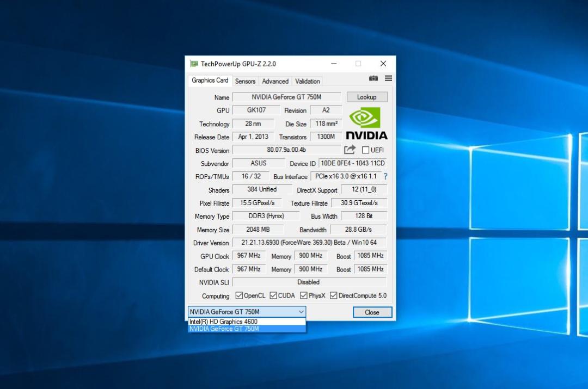
Task: Click the Technology value 28 nm
Action: (x=253, y=124)
